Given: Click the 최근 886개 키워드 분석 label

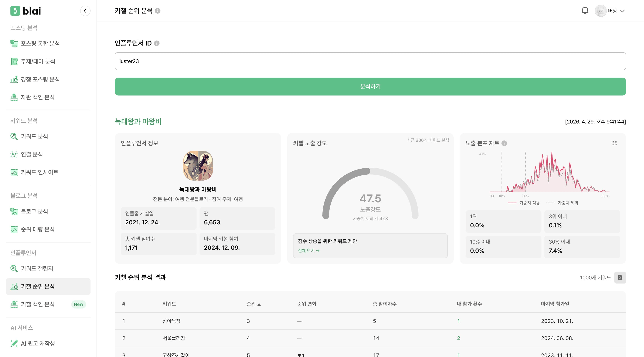Looking at the screenshot, I should pyautogui.click(x=428, y=140).
